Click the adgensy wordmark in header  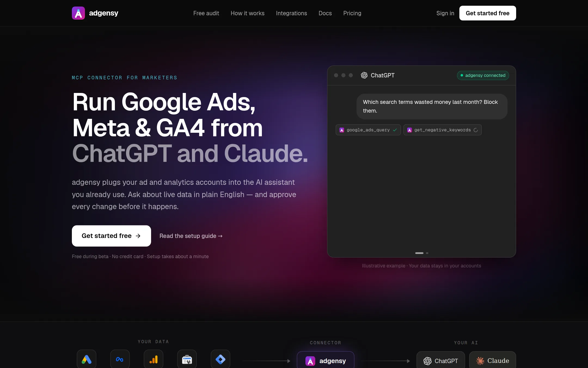point(103,13)
